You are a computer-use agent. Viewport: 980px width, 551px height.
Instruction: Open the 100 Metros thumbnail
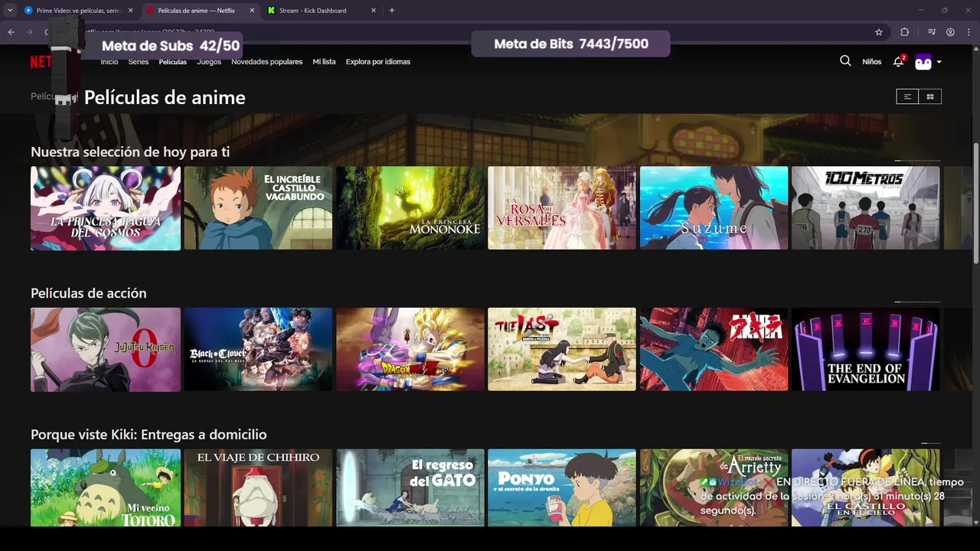865,208
